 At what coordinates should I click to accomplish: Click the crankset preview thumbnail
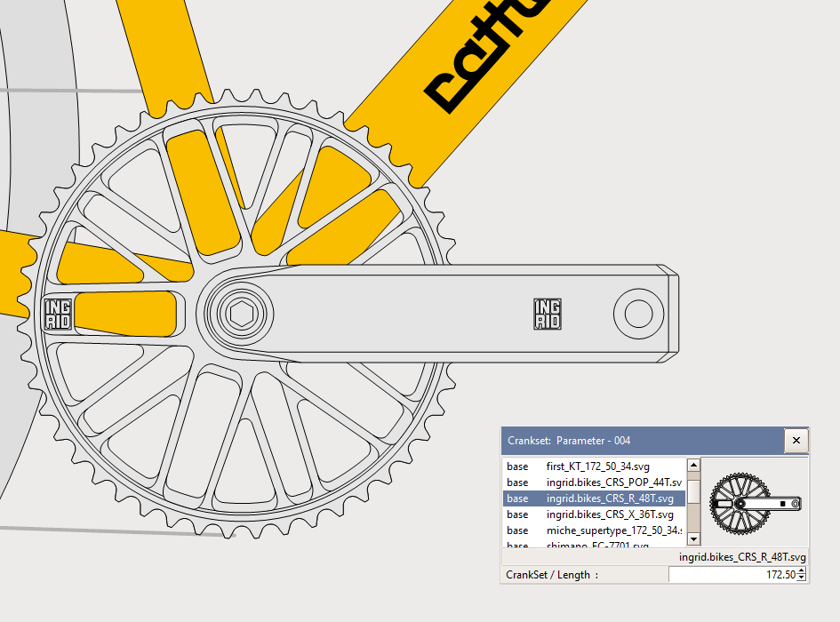755,503
